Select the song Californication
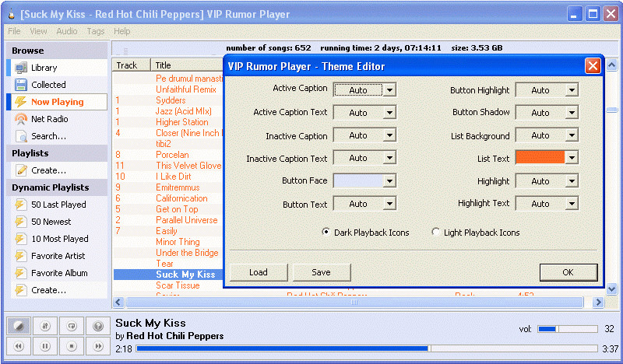This screenshot has height=364, width=623. (x=181, y=198)
